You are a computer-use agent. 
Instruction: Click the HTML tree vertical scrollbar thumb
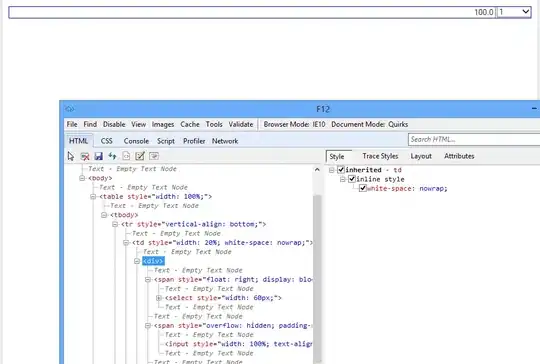click(x=317, y=278)
